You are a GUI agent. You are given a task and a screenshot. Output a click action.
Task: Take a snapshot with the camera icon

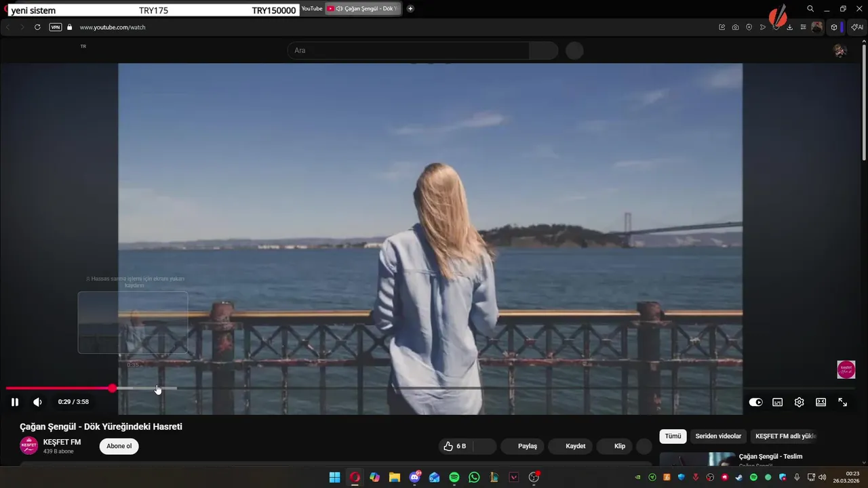[736, 27]
